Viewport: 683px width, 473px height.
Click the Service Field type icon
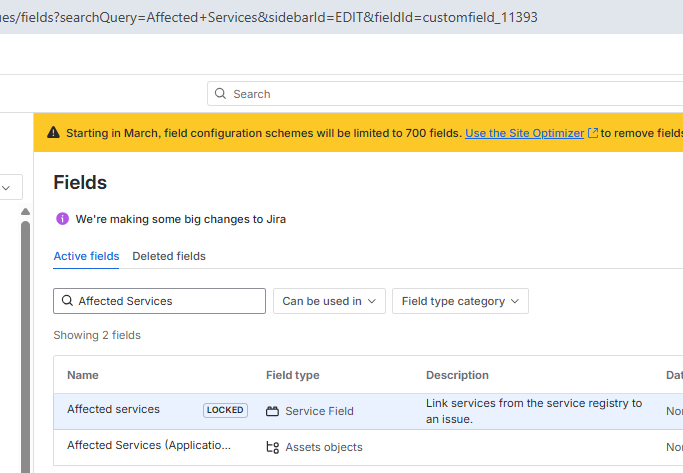(272, 411)
